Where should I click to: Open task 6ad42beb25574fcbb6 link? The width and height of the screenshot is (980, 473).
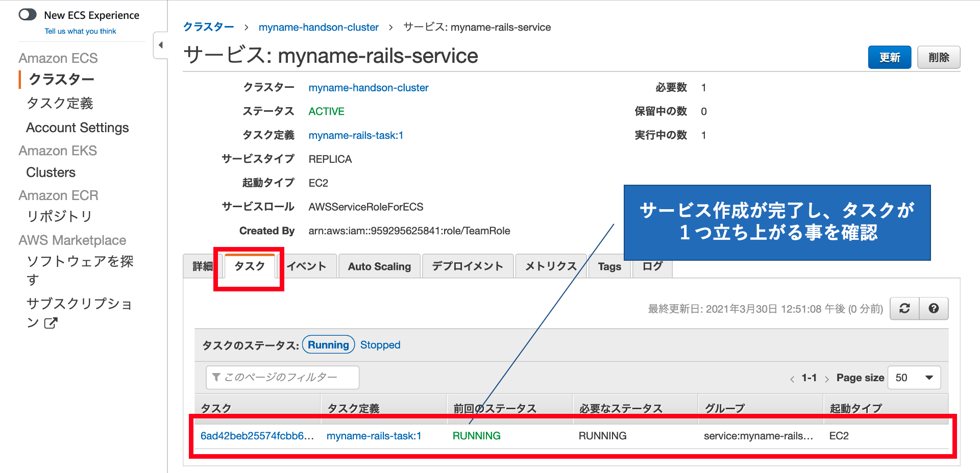point(257,436)
